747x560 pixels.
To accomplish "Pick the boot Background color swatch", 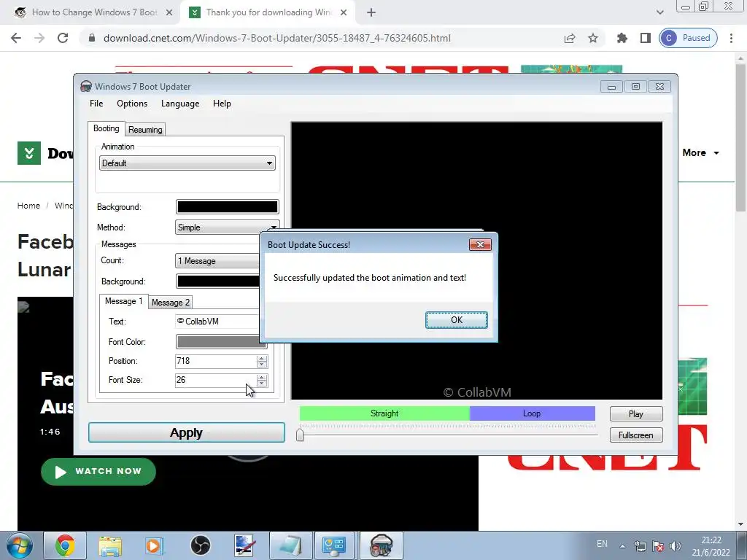I will [228, 206].
